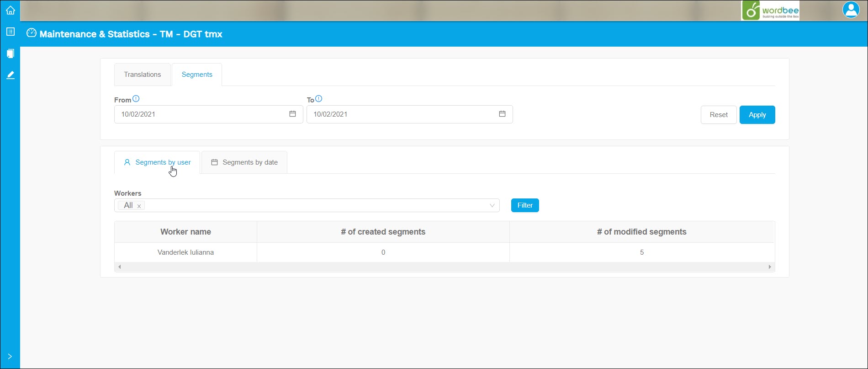Select the pencil edit icon in sidebar

[10, 75]
